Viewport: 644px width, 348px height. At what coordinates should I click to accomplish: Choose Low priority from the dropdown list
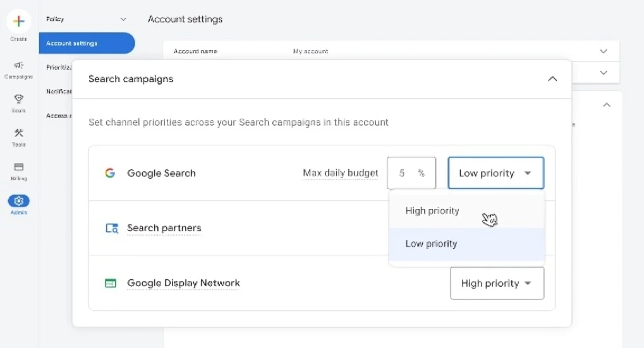pyautogui.click(x=466, y=244)
